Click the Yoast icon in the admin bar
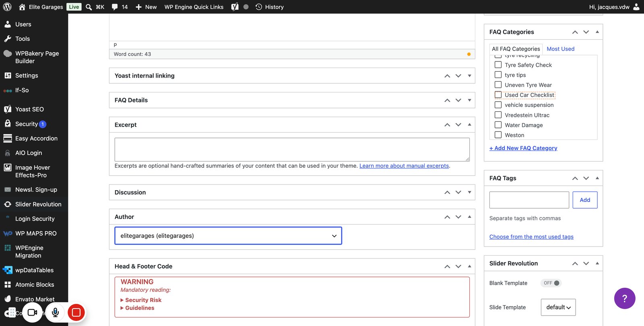644x326 pixels. [x=235, y=7]
